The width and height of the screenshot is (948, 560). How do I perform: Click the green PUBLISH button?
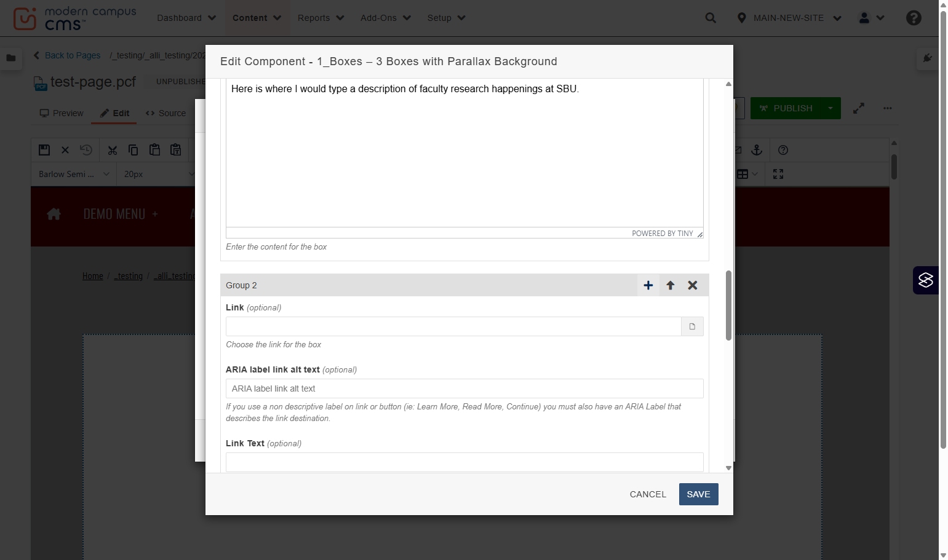click(x=786, y=108)
